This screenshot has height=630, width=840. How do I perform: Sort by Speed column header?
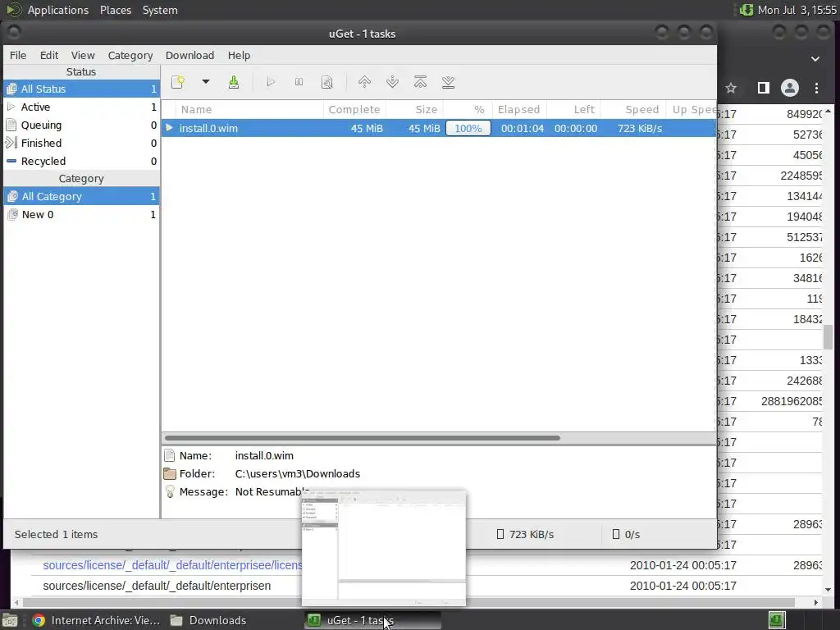[632, 109]
